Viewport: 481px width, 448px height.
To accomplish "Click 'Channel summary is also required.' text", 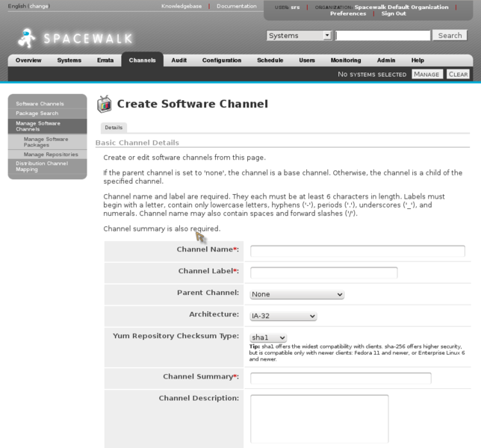I will 161,228.
